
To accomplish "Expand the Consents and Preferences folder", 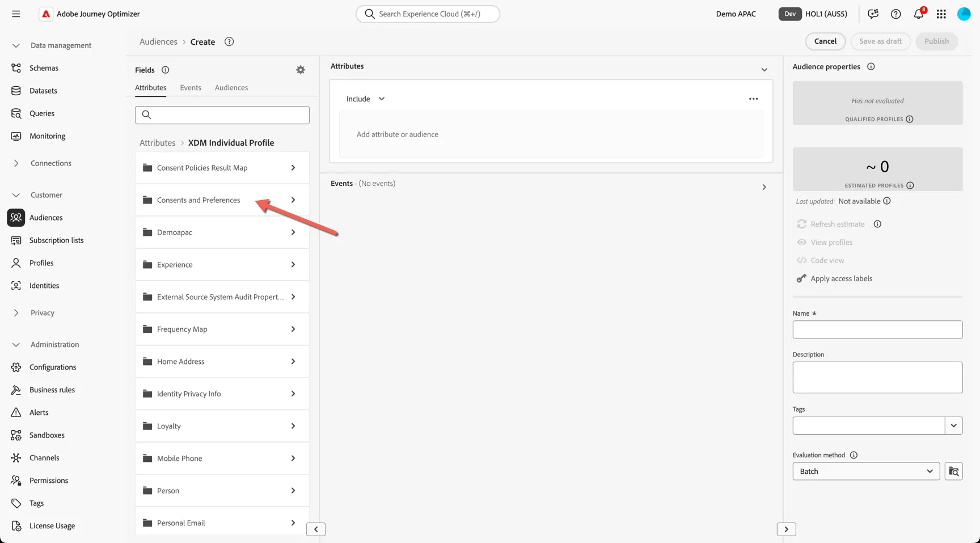I will [x=222, y=200].
